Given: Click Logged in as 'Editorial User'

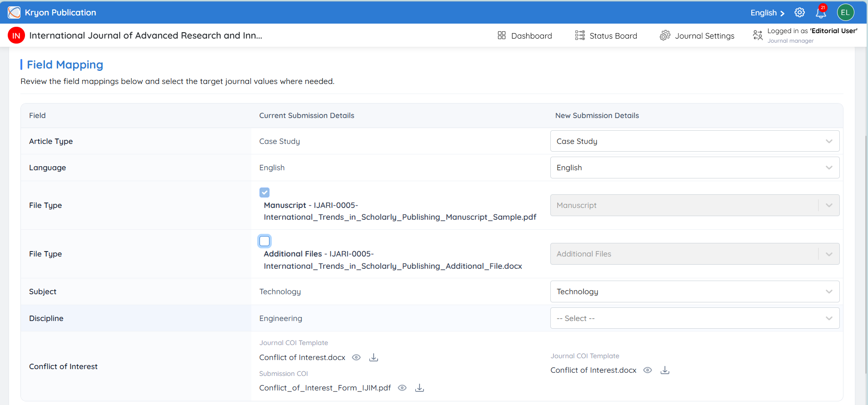Looking at the screenshot, I should coord(812,31).
